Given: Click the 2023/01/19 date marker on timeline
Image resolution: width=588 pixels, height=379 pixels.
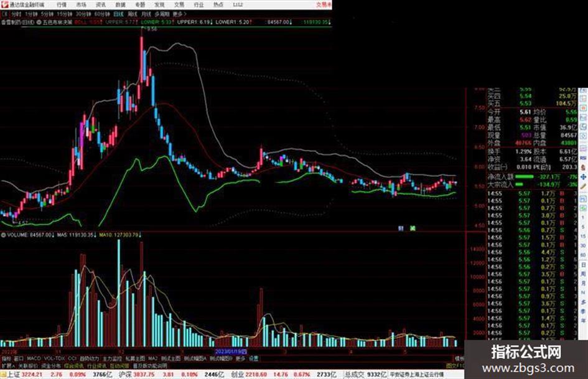Looking at the screenshot, I should click(231, 352).
